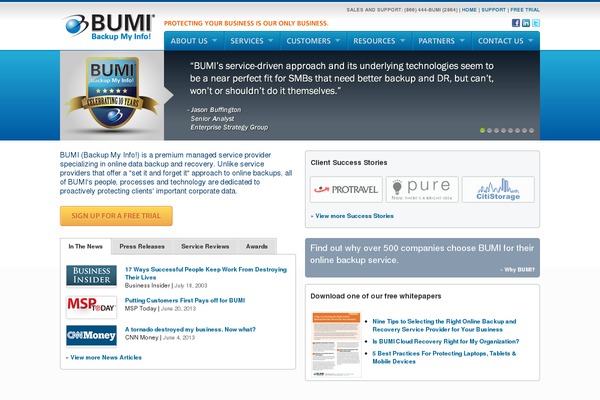
Task: Open the CitiStorage client logo
Action: pyautogui.click(x=498, y=189)
